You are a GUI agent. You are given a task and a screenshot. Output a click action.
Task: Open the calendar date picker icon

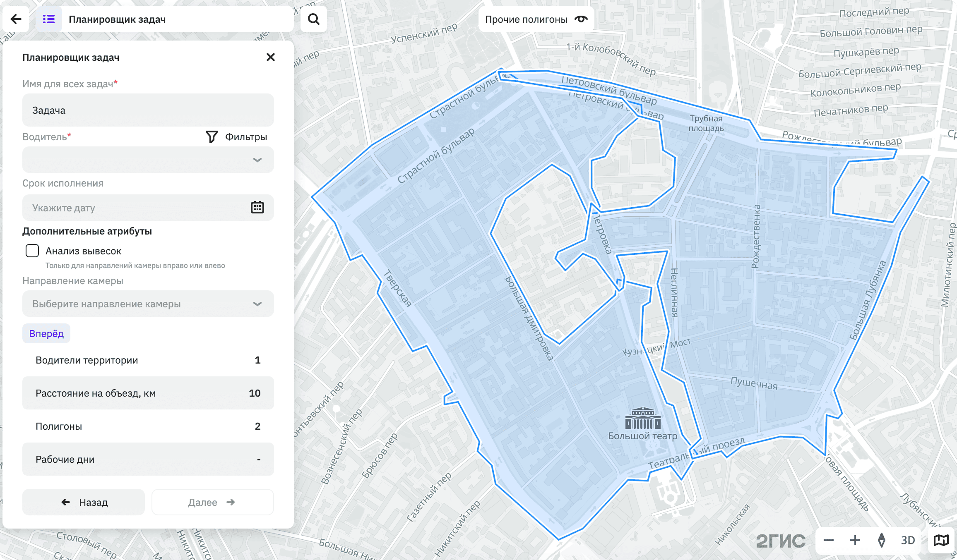257,207
